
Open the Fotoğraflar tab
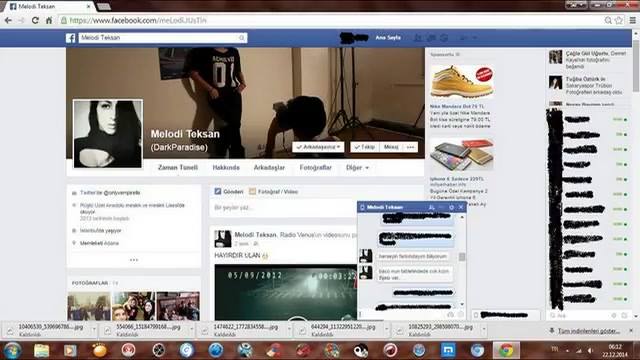pos(316,168)
